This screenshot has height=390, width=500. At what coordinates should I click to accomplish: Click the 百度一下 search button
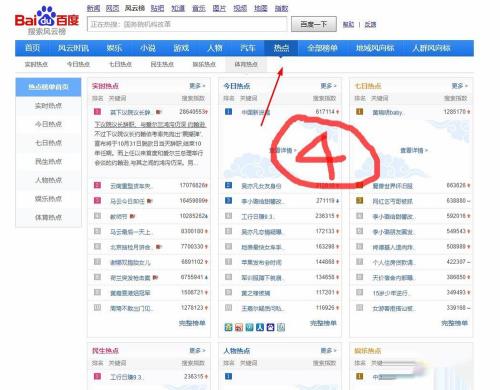[x=314, y=24]
